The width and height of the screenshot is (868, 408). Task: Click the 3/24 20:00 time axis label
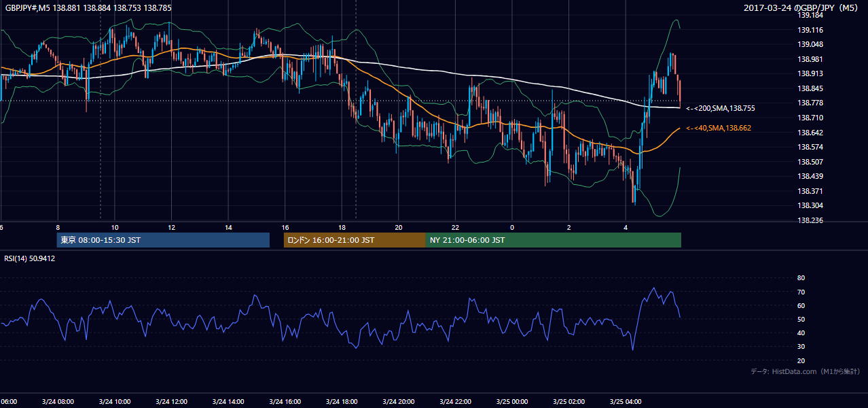(x=398, y=402)
